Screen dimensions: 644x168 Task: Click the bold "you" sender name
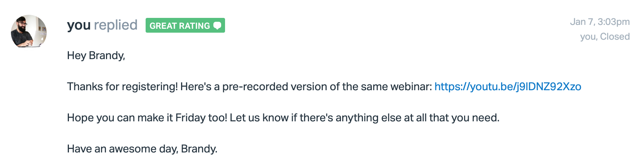tap(79, 25)
